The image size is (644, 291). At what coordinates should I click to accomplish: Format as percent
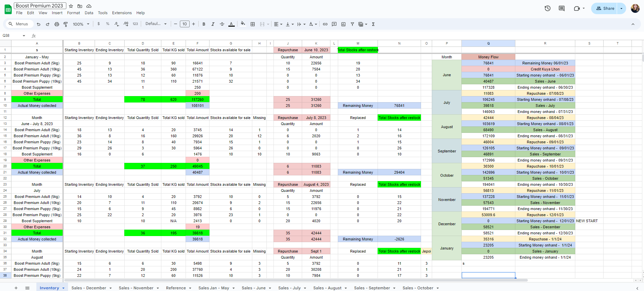point(107,24)
